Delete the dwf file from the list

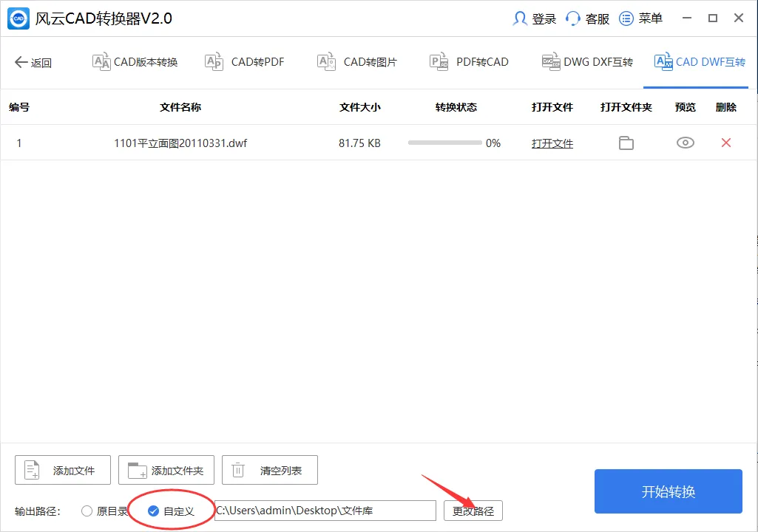[725, 143]
